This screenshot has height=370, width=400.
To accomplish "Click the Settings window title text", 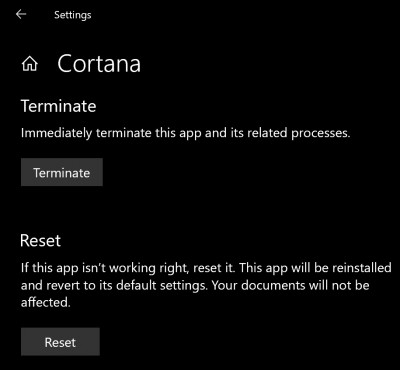I will pyautogui.click(x=73, y=15).
